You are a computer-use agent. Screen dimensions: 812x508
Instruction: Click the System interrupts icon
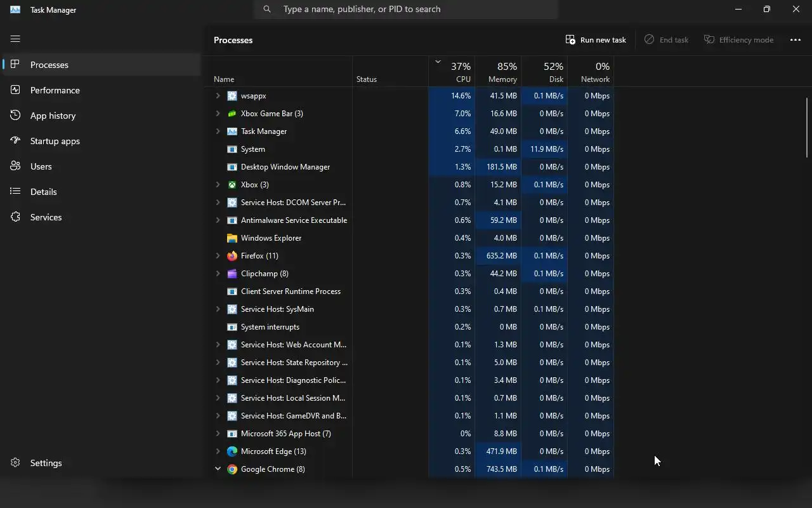tap(232, 327)
